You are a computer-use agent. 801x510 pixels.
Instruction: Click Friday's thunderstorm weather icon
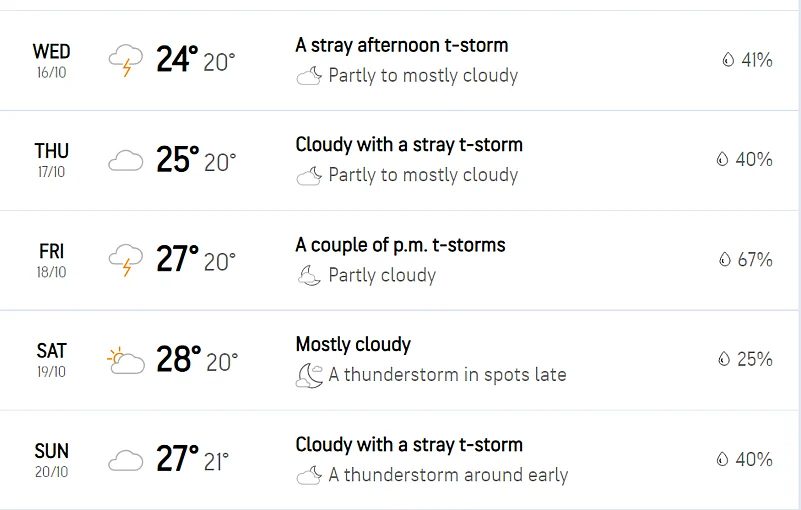click(x=125, y=260)
